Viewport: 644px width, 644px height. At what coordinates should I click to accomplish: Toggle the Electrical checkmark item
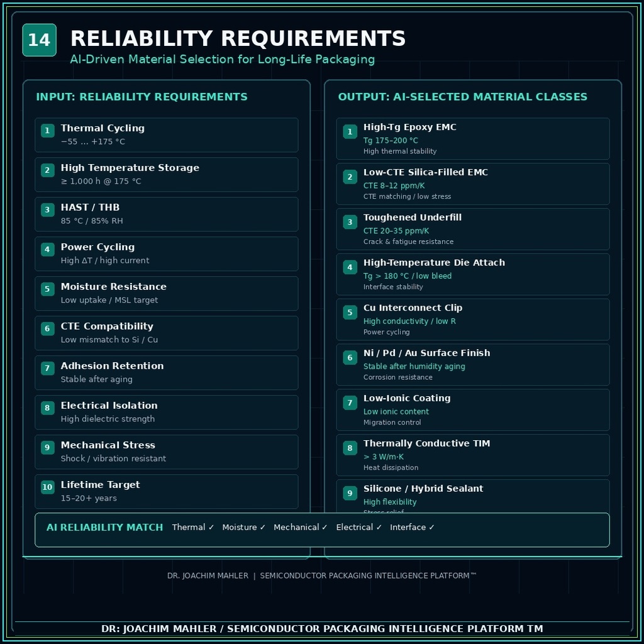click(x=358, y=528)
